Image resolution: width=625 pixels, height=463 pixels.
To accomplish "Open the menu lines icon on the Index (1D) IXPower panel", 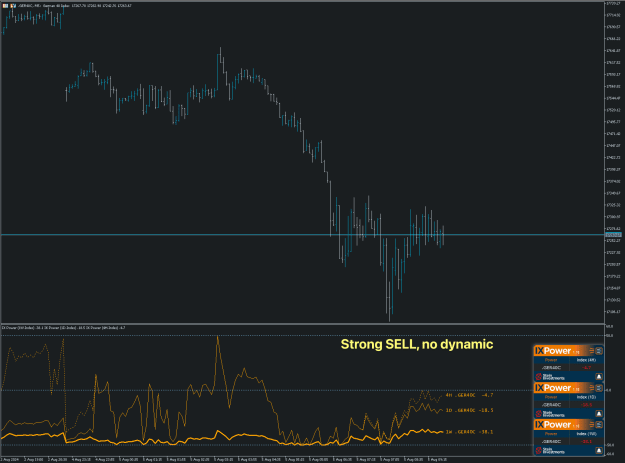I will [x=592, y=388].
